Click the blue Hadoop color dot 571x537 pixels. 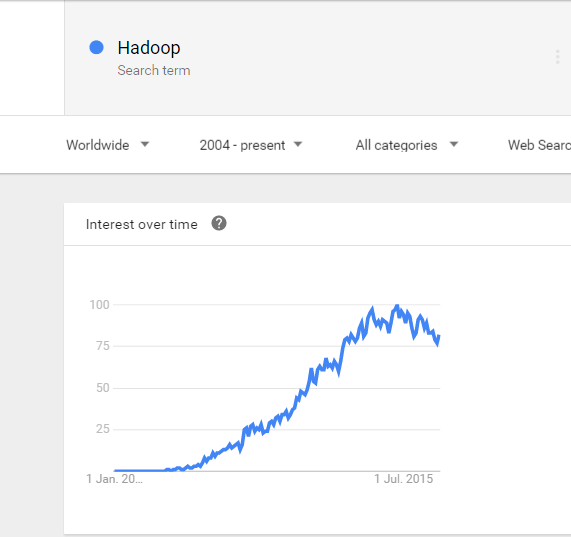[97, 47]
